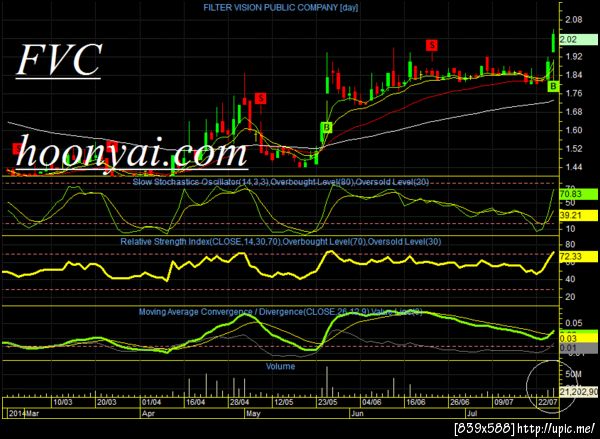Click the green B buy marker near 23/05
Viewport: 600px width, 439px height.
click(326, 127)
